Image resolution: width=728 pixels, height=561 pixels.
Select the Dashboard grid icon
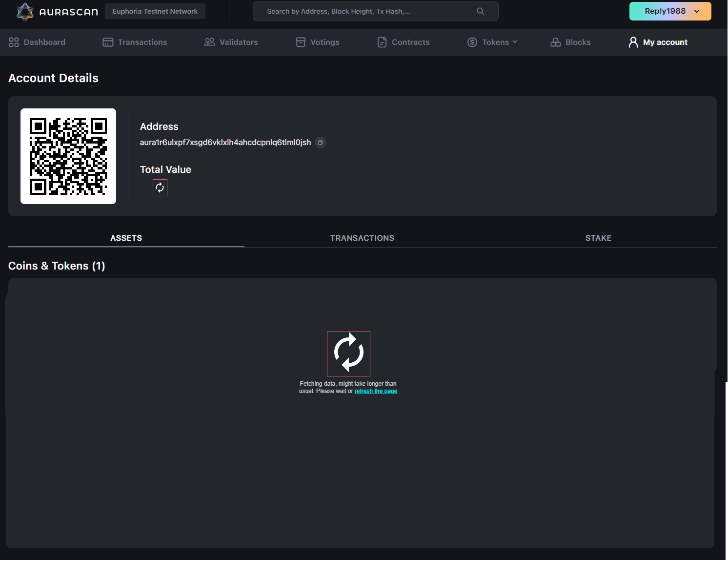click(14, 42)
